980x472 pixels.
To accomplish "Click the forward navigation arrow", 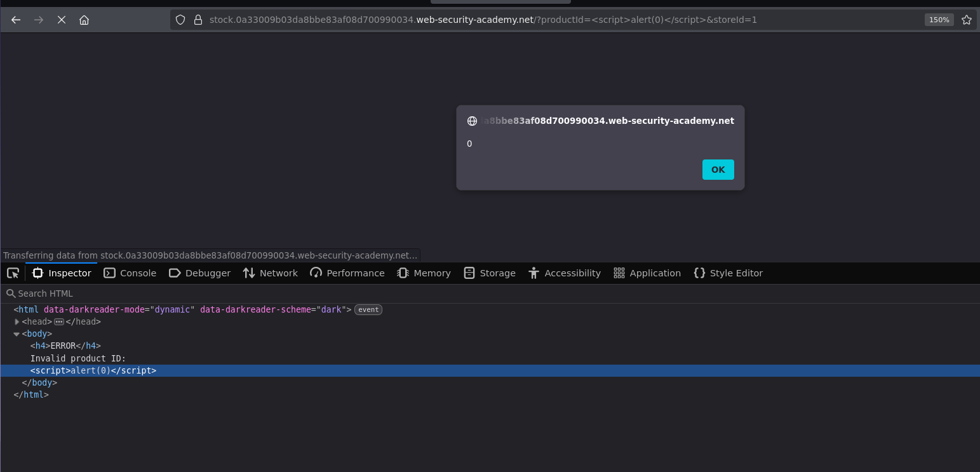I will point(39,20).
